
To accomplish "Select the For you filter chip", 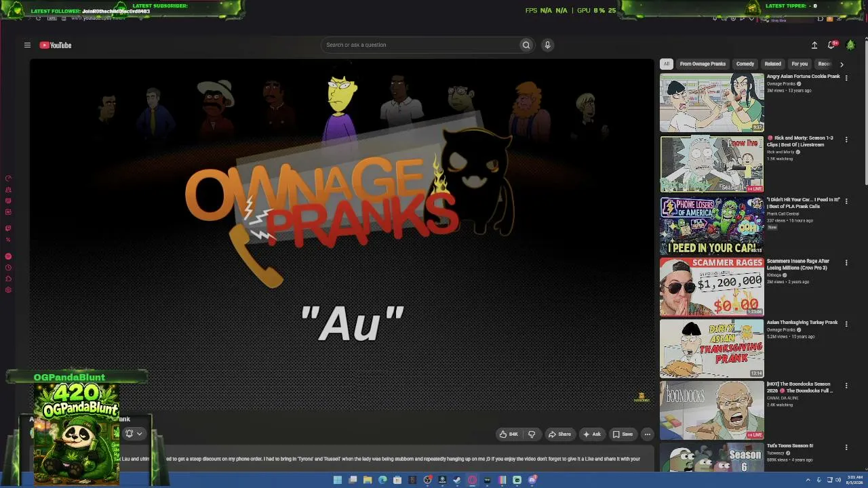I will click(800, 64).
